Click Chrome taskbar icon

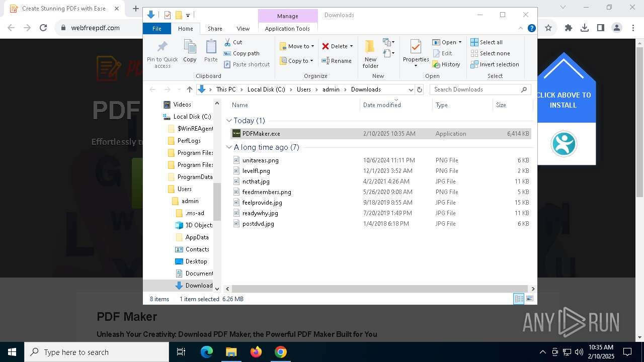(281, 352)
